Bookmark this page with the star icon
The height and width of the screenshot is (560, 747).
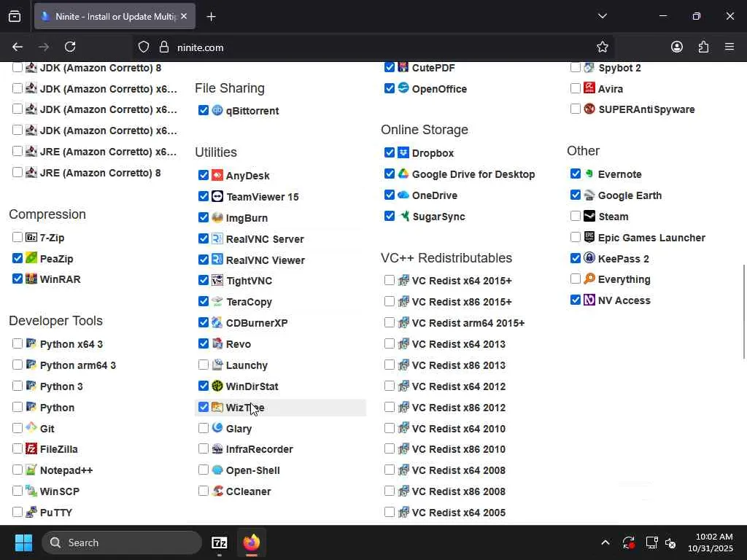click(602, 47)
